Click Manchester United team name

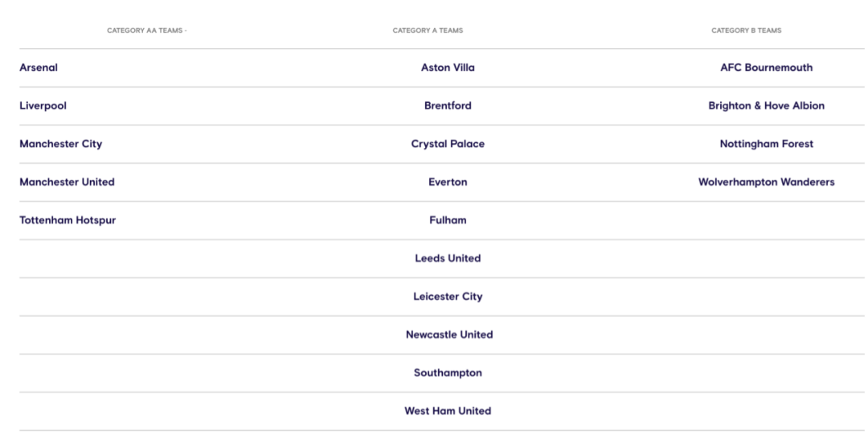[67, 182]
